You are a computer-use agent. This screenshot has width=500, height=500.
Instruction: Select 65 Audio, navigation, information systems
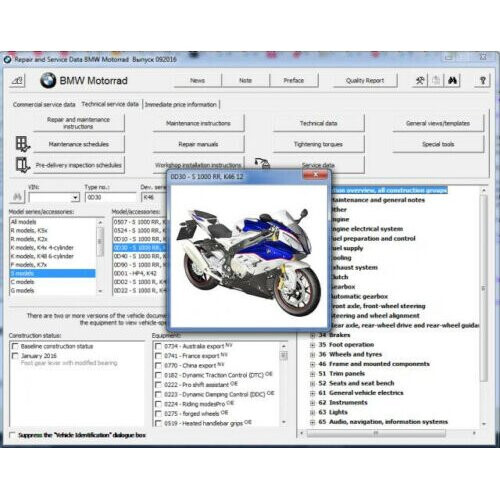pyautogui.click(x=383, y=422)
